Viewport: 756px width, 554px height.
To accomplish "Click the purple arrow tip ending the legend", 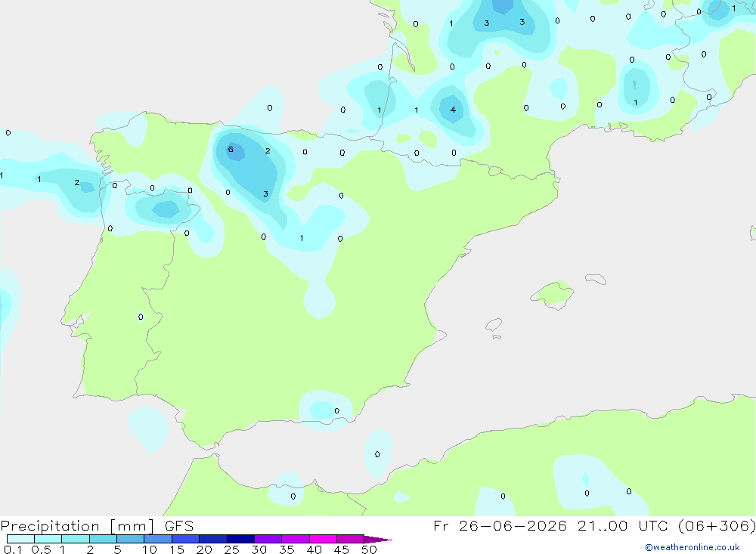I will [378, 540].
